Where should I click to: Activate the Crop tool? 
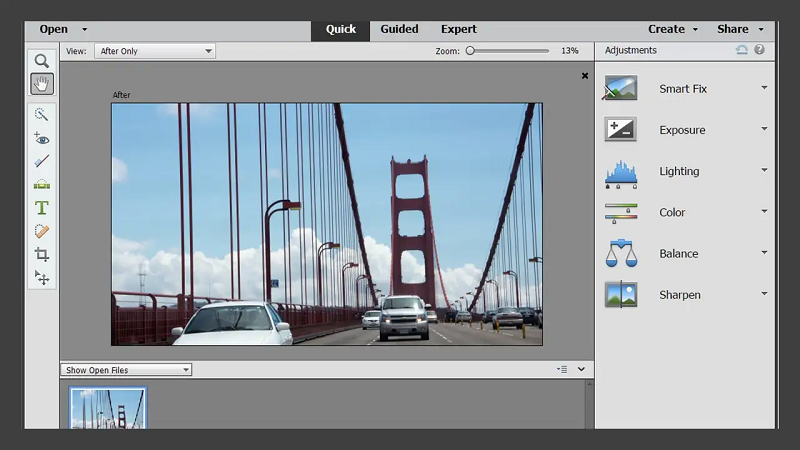tap(41, 254)
